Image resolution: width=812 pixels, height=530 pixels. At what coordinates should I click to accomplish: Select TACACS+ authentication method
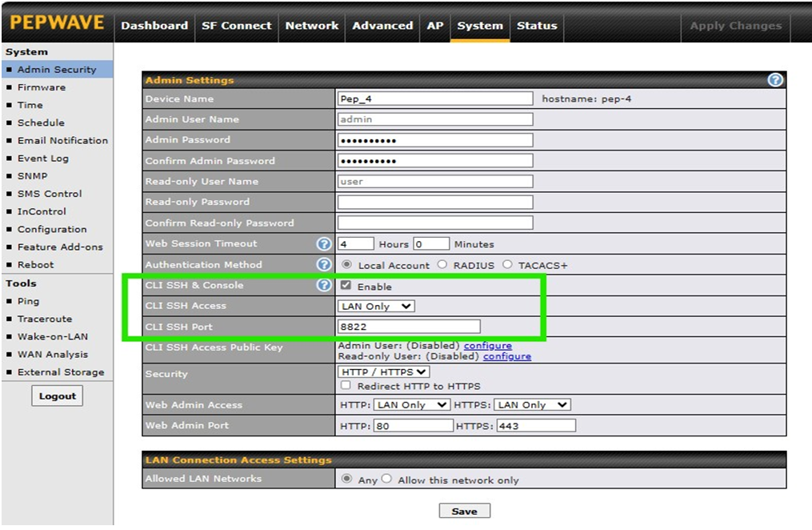point(507,265)
